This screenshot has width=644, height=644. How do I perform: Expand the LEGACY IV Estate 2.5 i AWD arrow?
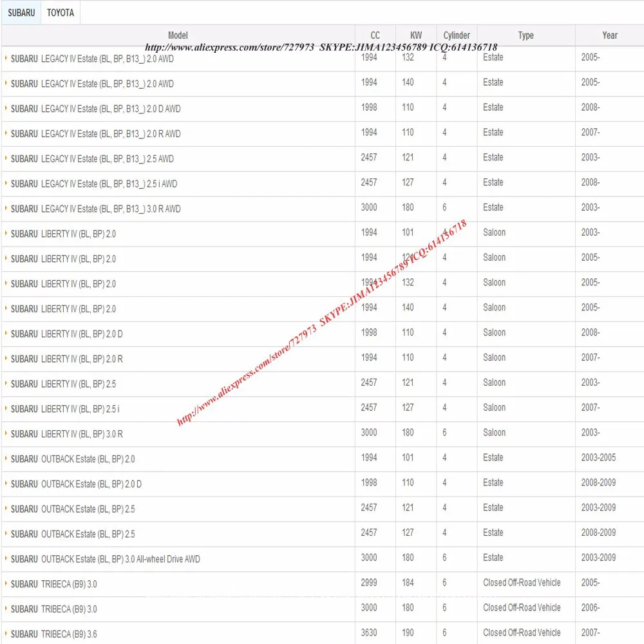tap(6, 183)
